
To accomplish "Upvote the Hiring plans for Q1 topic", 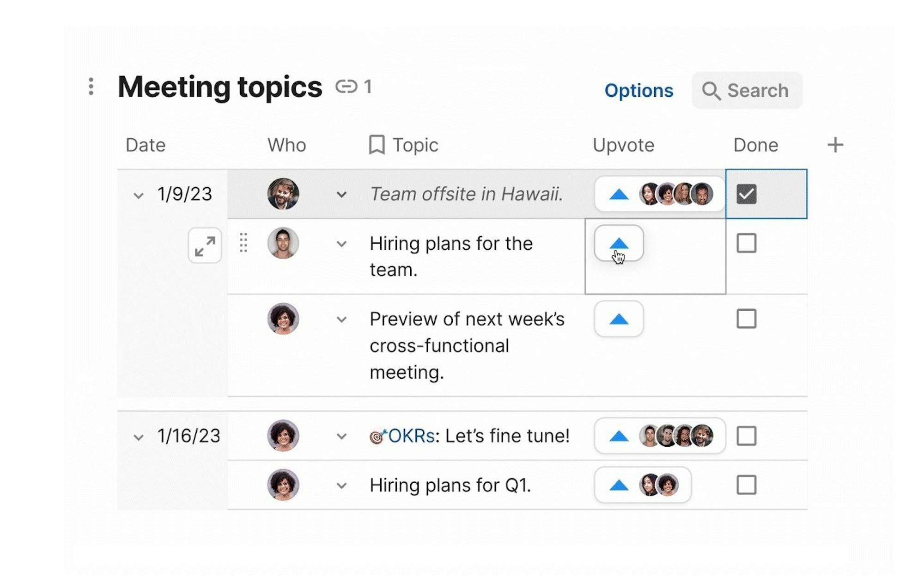I will click(x=619, y=485).
